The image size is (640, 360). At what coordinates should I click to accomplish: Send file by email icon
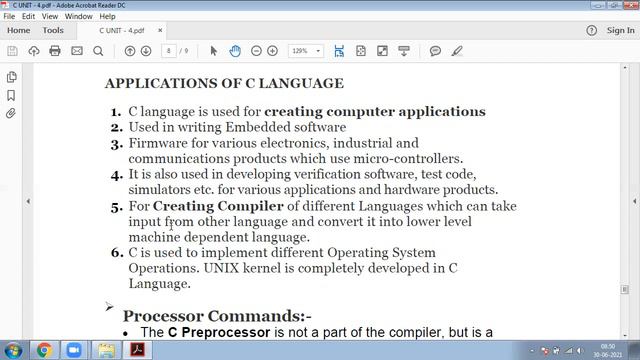coord(77,51)
